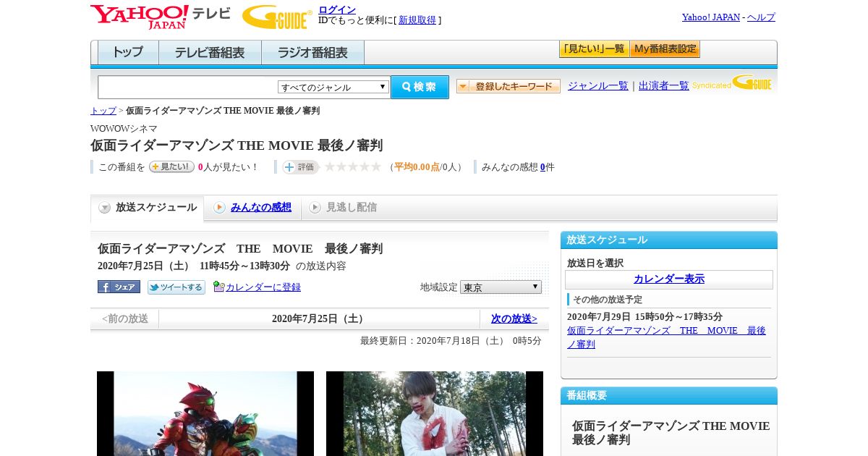This screenshot has width=868, height=456.
Task: Open the 「見たい!」一覧 button
Action: [594, 49]
